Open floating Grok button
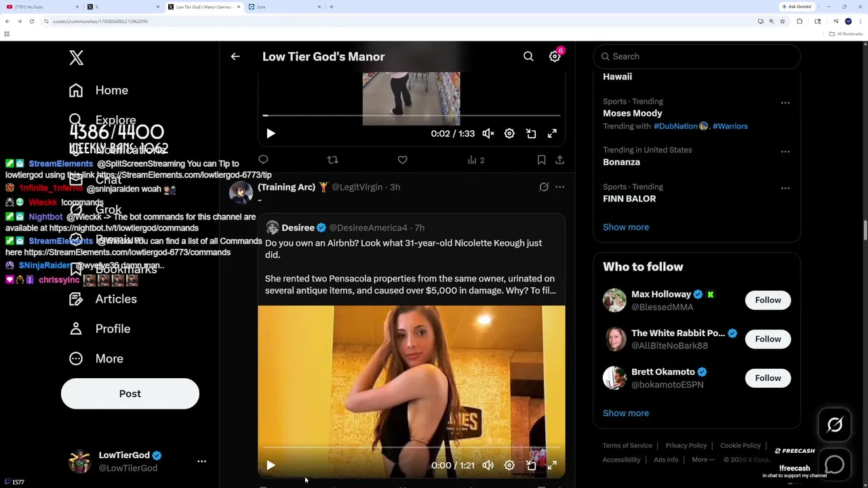This screenshot has width=868, height=488. 835,425
